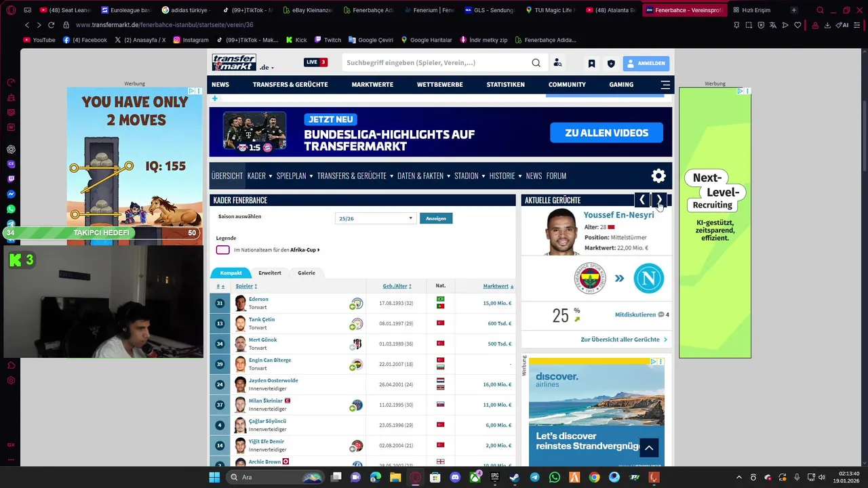Open the STATISTIKEN main menu item
The height and width of the screenshot is (488, 868).
point(506,85)
